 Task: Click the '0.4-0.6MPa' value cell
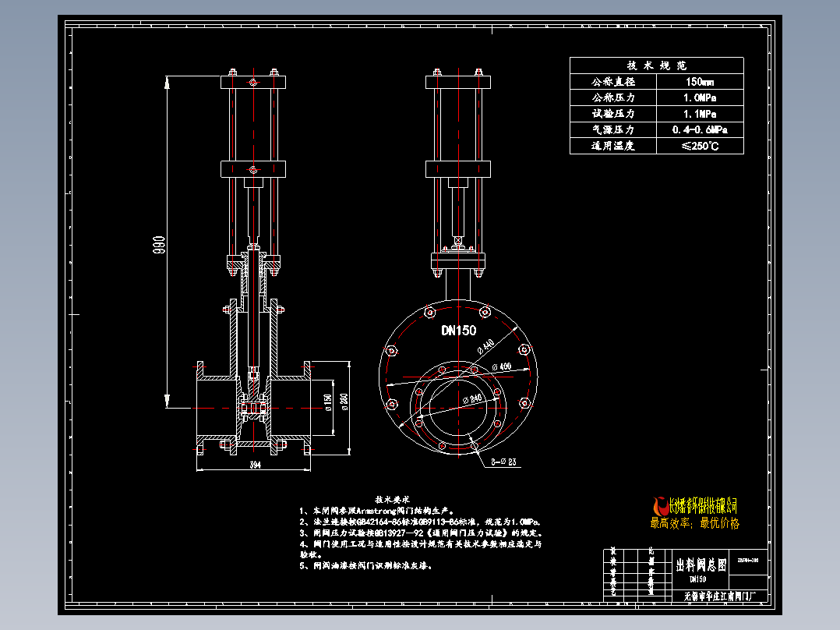pyautogui.click(x=700, y=129)
